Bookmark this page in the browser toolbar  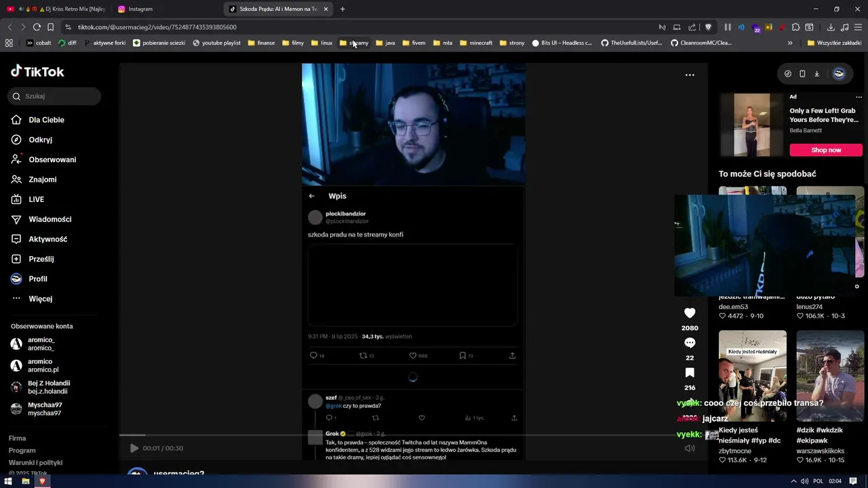pyautogui.click(x=50, y=27)
